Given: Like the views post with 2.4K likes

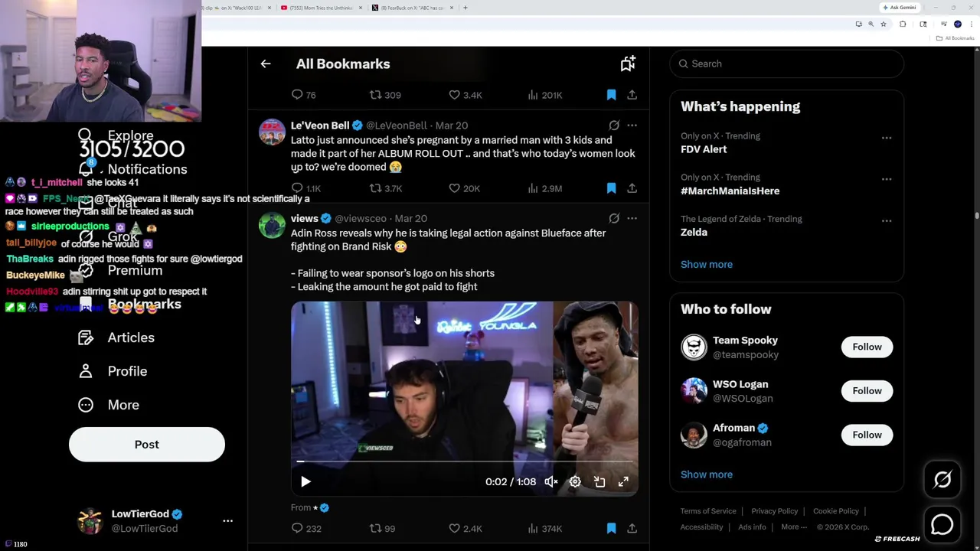Looking at the screenshot, I should point(465,529).
